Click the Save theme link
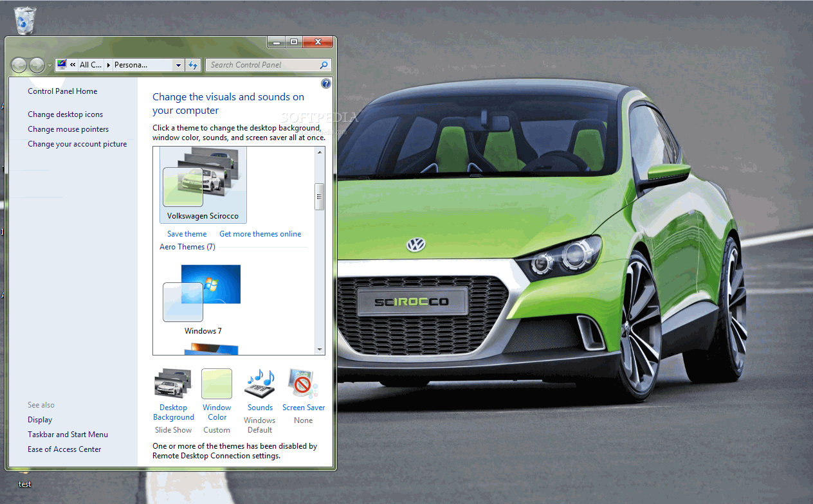 coord(187,234)
